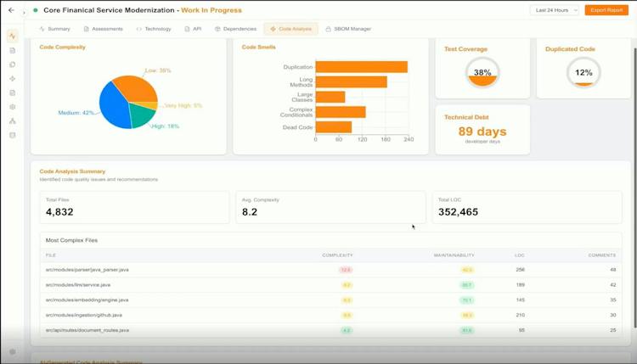The height and width of the screenshot is (364, 637).
Task: Click the FILE column header
Action: pyautogui.click(x=51, y=255)
